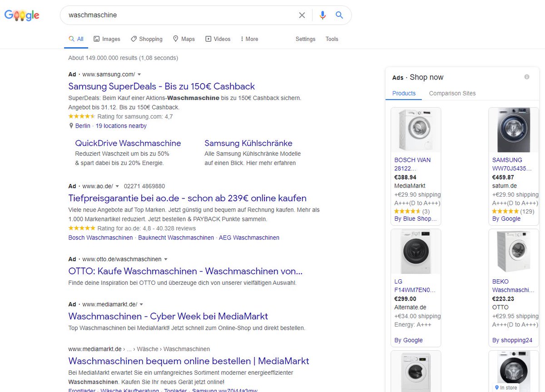
Task: Select the All tab
Action: point(76,39)
